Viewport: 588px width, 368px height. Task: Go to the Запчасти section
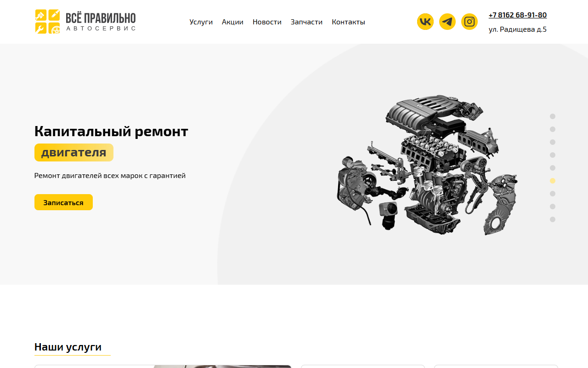tap(306, 21)
